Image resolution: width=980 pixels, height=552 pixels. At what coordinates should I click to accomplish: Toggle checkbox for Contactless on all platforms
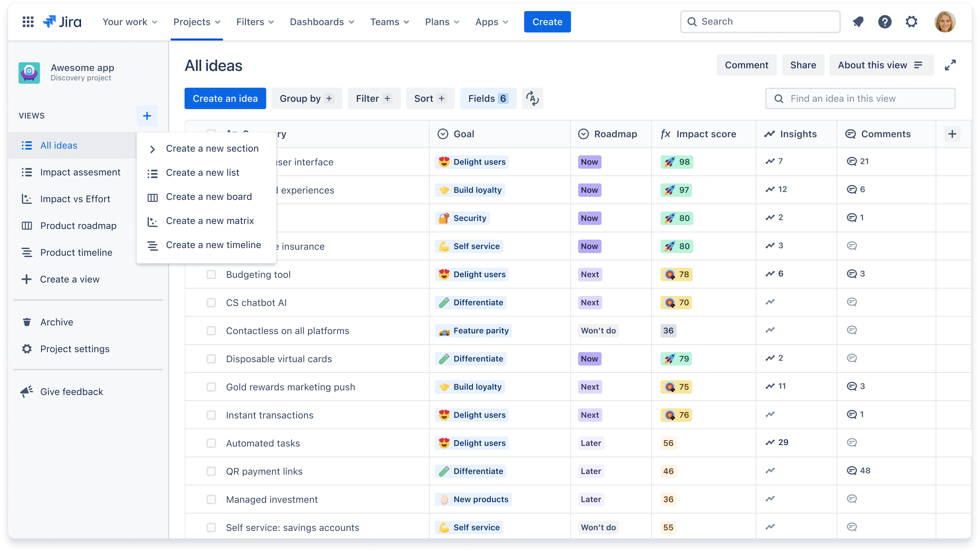pos(211,330)
